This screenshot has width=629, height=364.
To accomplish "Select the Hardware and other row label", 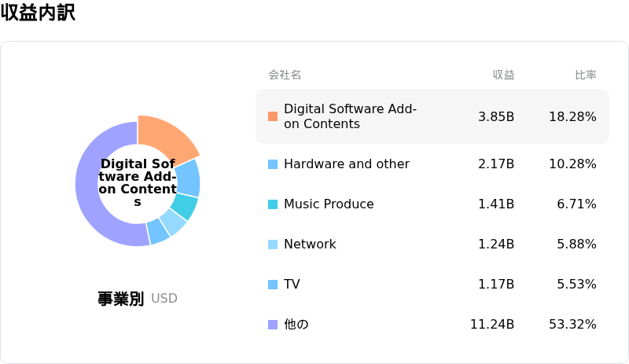I will pos(347,164).
